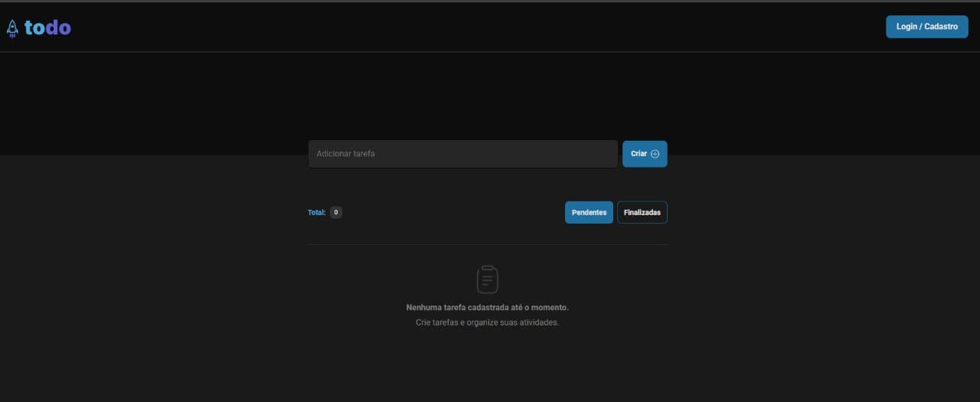Click "Crie tarefas e organize suas atividades" text
The image size is (980, 402).
(487, 322)
